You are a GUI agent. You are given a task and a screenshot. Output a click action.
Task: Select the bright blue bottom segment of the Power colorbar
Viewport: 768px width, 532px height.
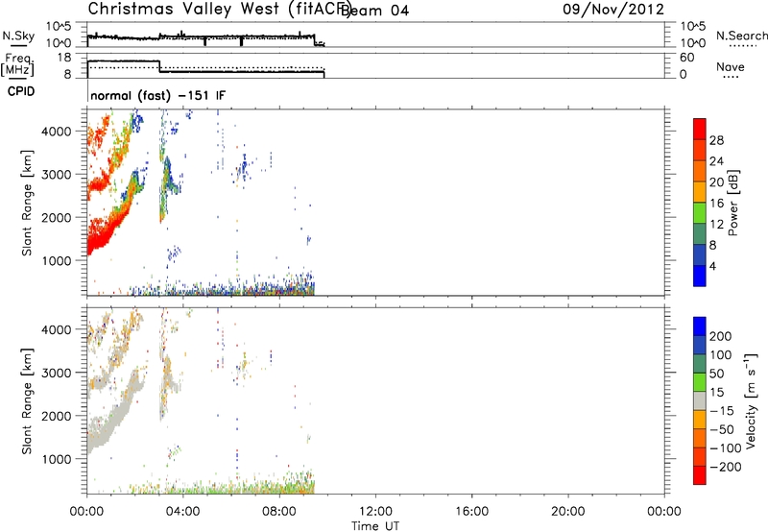tap(700, 276)
